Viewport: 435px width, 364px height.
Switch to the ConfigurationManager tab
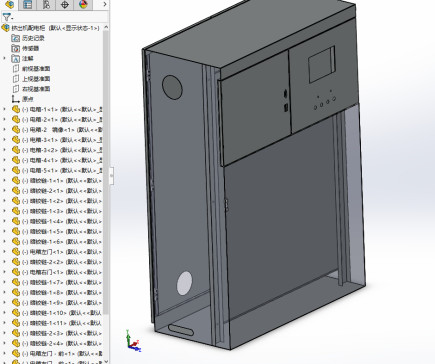(x=46, y=4)
